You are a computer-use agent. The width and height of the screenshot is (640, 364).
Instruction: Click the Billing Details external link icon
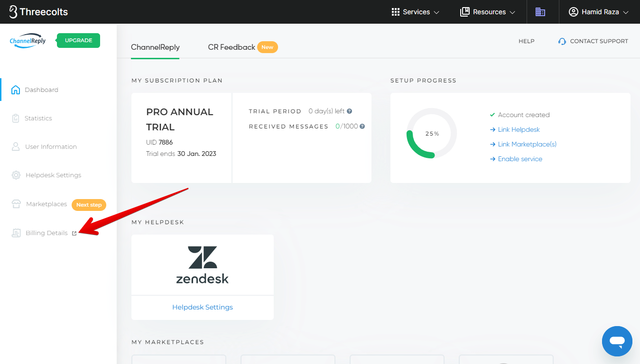[x=74, y=233]
